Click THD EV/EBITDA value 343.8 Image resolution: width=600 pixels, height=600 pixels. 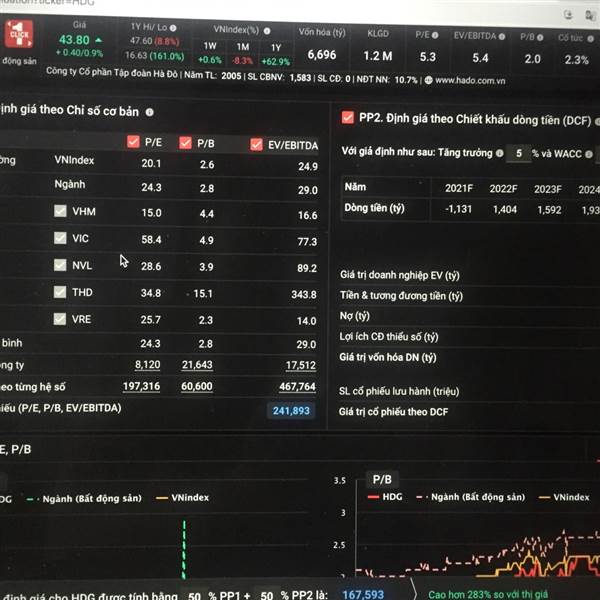tap(304, 294)
